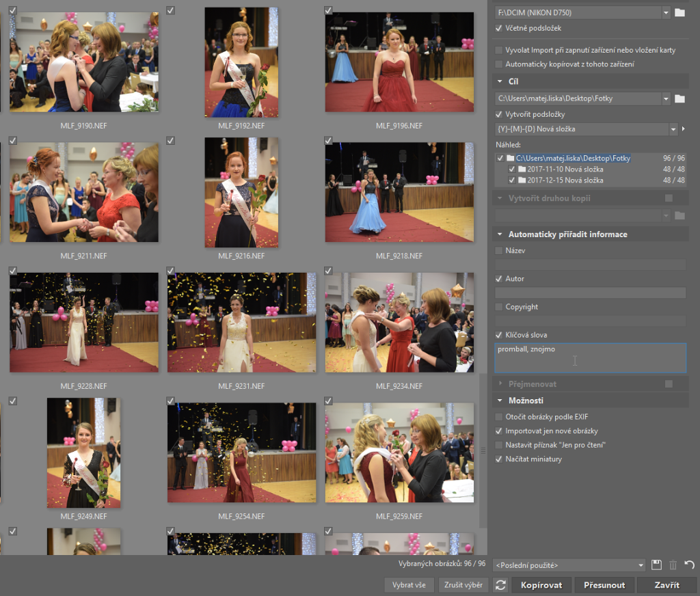700x596 pixels.
Task: Deselect image MLF_9190.NEF checkbox
Action: pyautogui.click(x=13, y=10)
